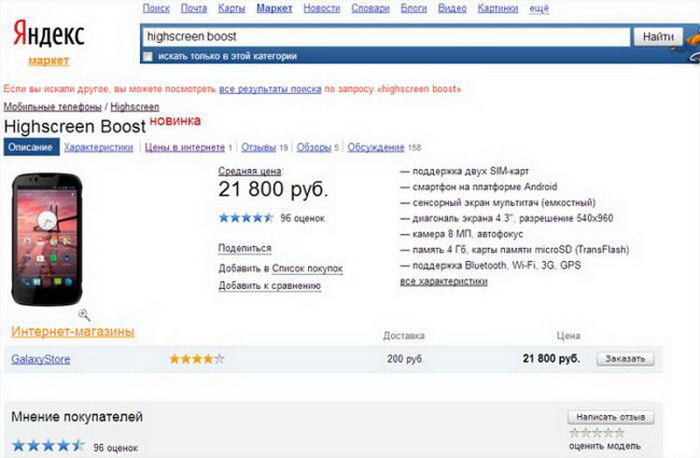This screenshot has height=458, width=700.
Task: Open the GalaxyStore shop link
Action: coord(40,359)
